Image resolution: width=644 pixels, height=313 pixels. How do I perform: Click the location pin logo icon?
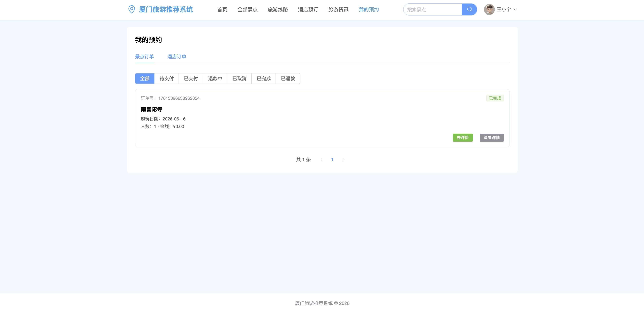132,9
